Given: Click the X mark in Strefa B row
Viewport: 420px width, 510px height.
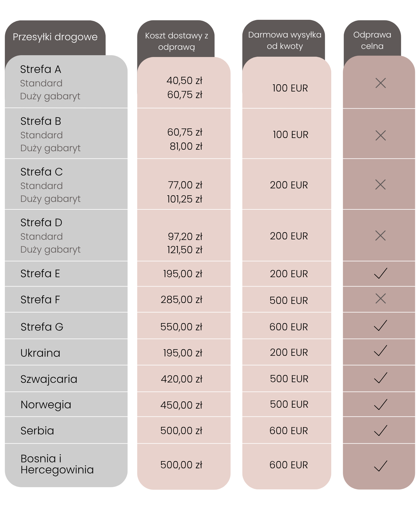Looking at the screenshot, I should pyautogui.click(x=380, y=136).
